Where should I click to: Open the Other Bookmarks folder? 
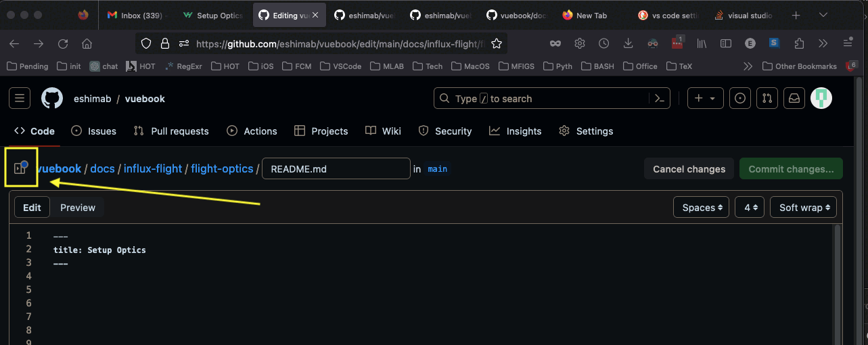tap(799, 66)
